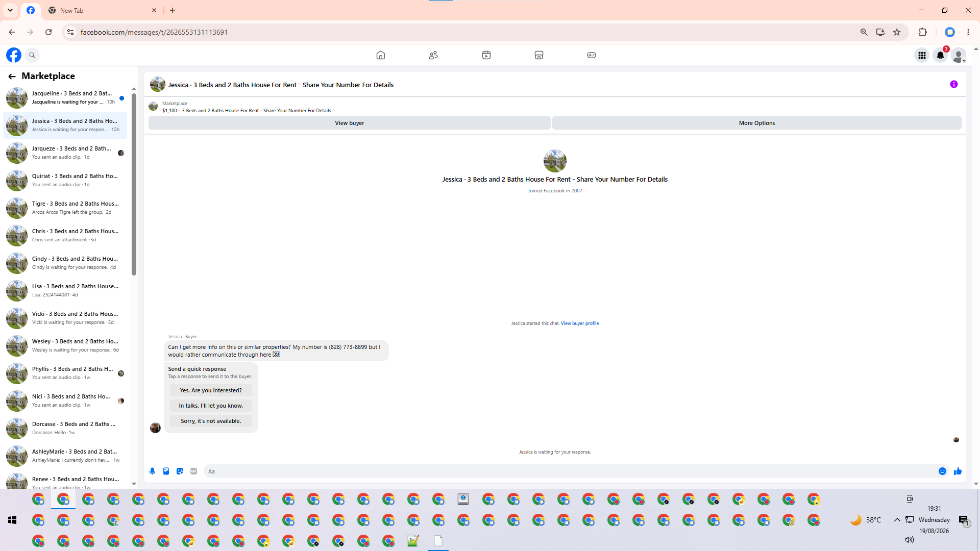Open Chrome zoom magnifier icon
The height and width of the screenshot is (551, 980).
click(864, 32)
